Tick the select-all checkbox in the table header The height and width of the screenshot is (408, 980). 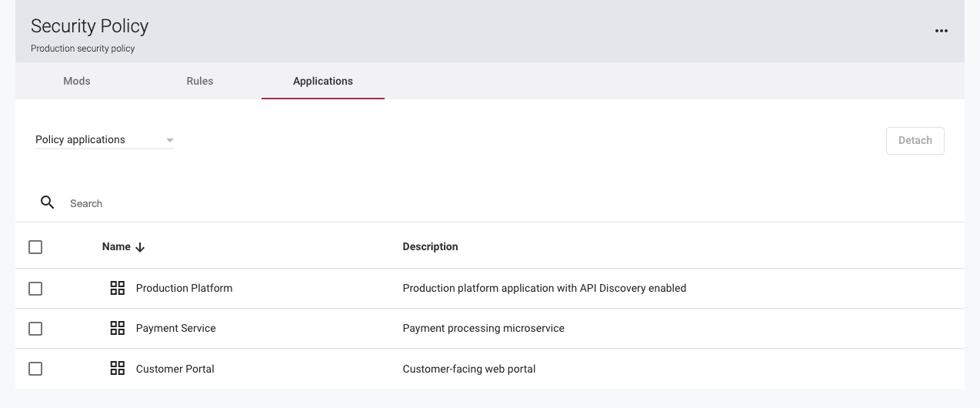point(35,247)
